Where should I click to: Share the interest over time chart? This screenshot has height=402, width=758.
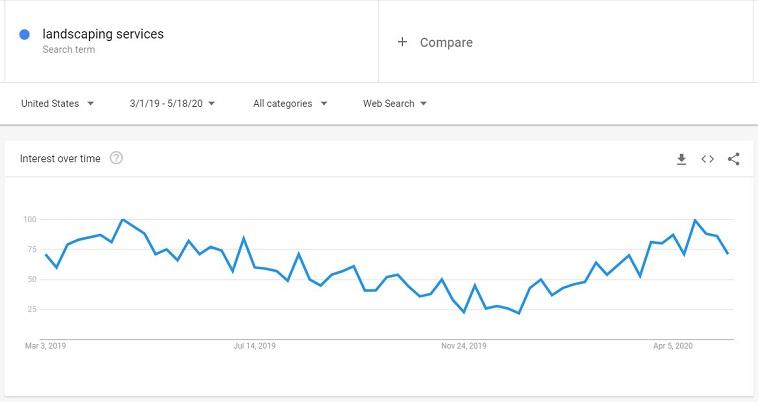coord(733,159)
